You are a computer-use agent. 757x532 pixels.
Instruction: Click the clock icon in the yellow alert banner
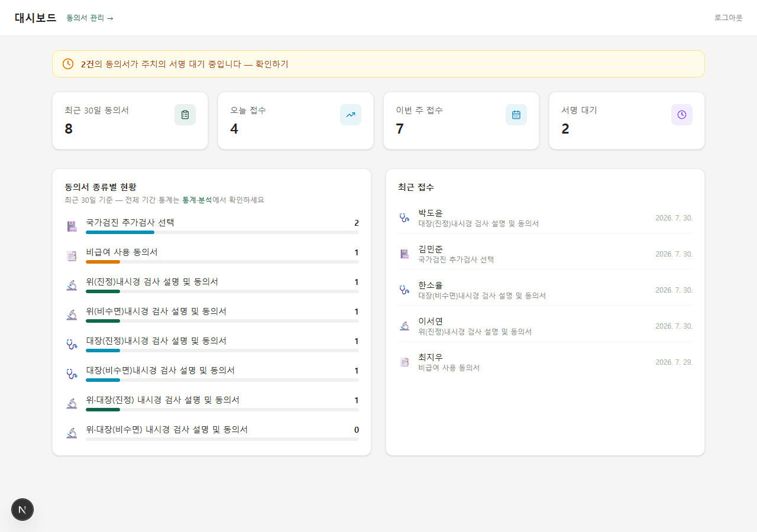tap(68, 64)
